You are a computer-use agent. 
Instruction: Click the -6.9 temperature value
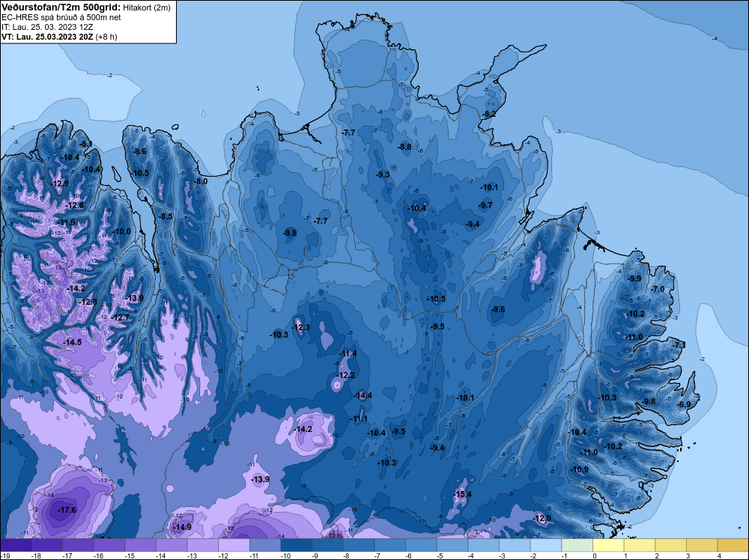coord(684,404)
